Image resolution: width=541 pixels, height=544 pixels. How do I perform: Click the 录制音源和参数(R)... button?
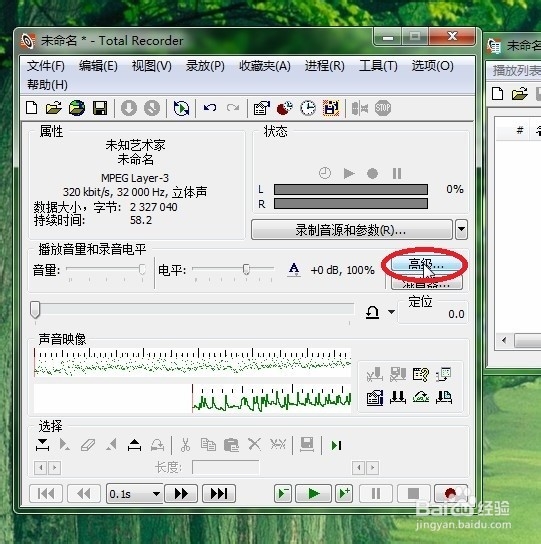tap(352, 230)
